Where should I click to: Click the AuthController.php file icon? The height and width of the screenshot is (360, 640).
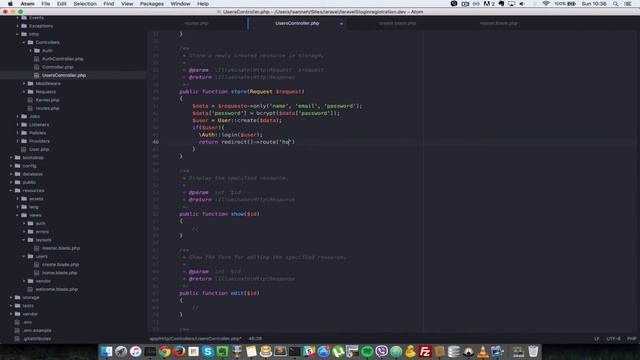[x=36, y=59]
